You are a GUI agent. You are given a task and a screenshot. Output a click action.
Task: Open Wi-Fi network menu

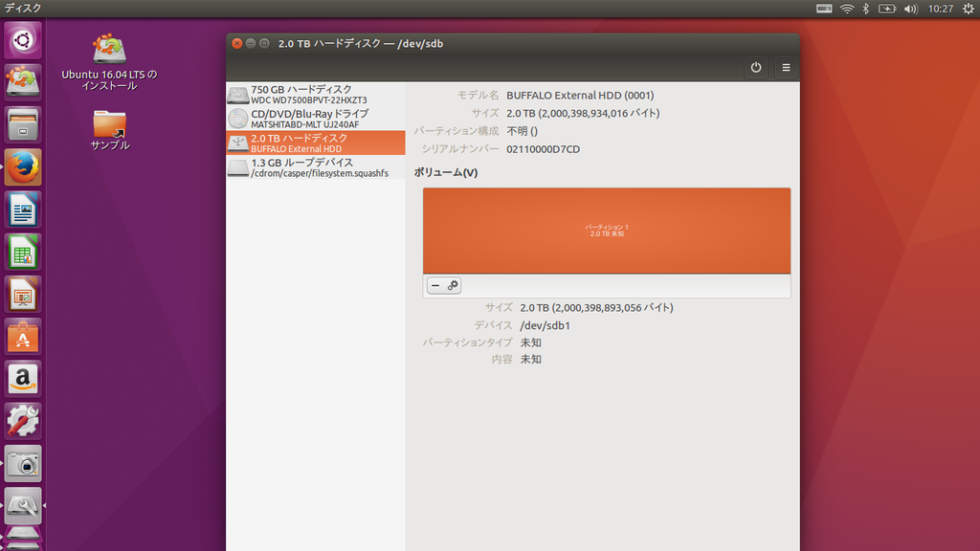pos(847,9)
